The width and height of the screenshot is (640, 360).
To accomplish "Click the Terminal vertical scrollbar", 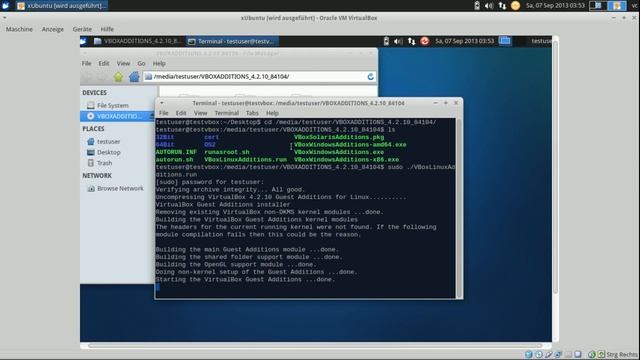I will [x=459, y=208].
